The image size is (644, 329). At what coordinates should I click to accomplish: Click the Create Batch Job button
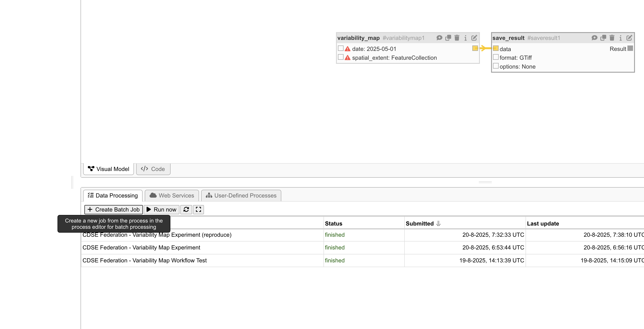point(114,210)
